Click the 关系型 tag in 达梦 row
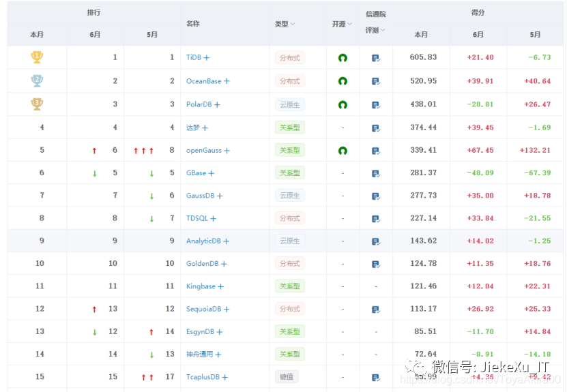567x392 pixels. (x=290, y=127)
